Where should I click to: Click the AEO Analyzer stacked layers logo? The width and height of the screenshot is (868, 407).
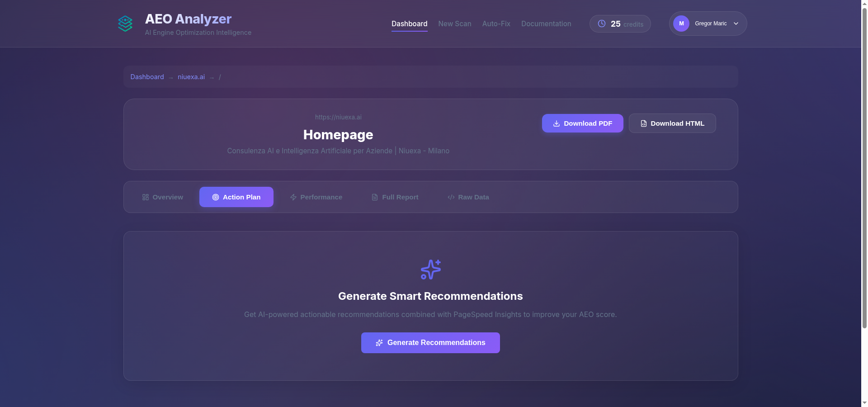[x=125, y=24]
